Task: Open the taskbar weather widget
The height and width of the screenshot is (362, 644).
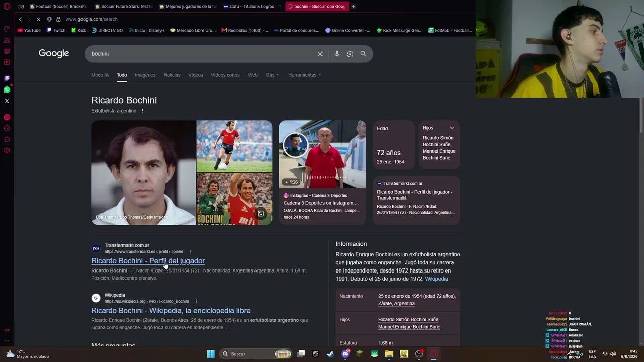Action: 27,354
